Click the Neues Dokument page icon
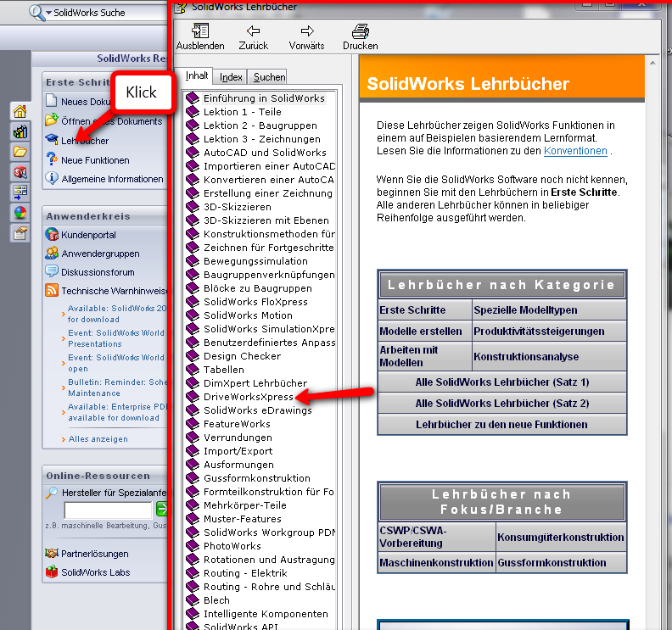This screenshot has height=630, width=672. coord(51,101)
